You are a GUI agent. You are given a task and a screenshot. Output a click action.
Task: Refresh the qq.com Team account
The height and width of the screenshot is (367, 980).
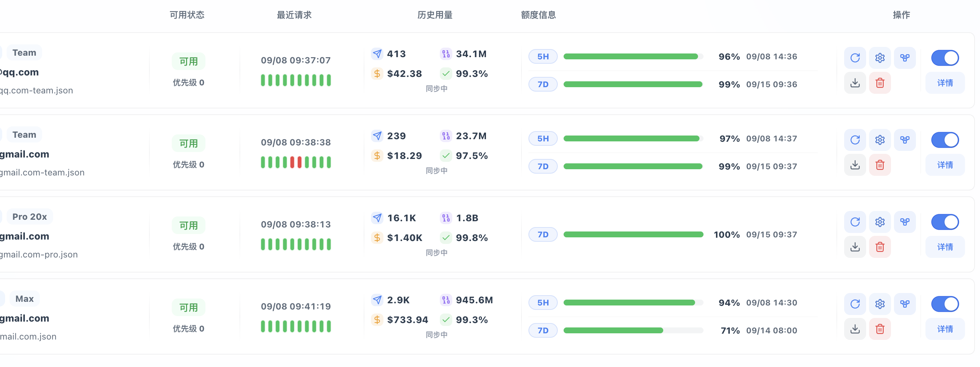pos(855,58)
